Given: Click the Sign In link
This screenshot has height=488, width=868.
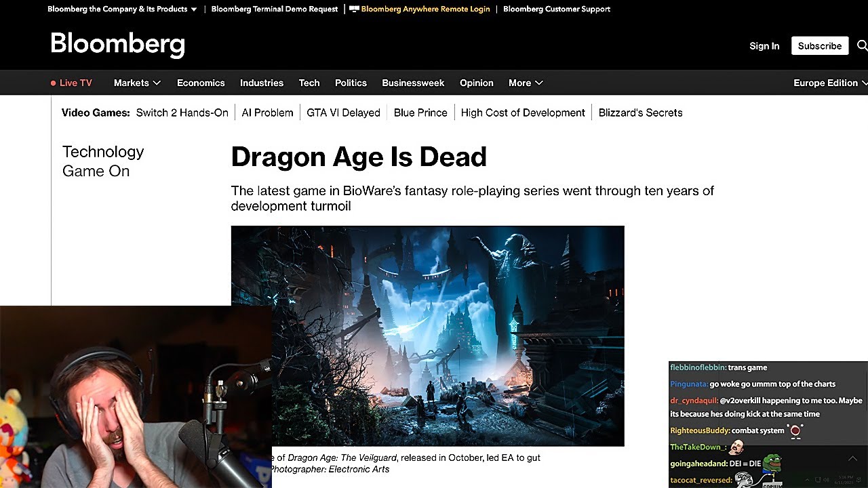Looking at the screenshot, I should (x=764, y=46).
